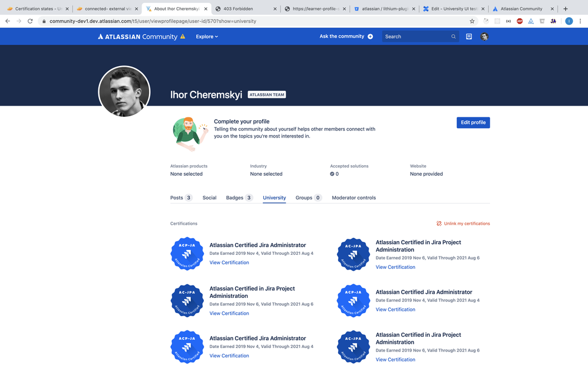The width and height of the screenshot is (588, 368).
Task: Click the profile photo of Ihor Cheremskyi
Action: pyautogui.click(x=124, y=91)
